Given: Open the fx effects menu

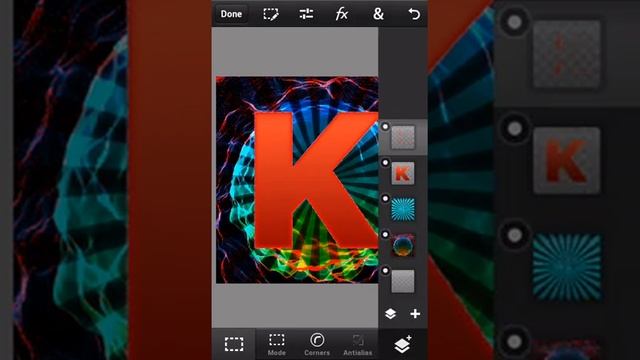Looking at the screenshot, I should tap(342, 14).
